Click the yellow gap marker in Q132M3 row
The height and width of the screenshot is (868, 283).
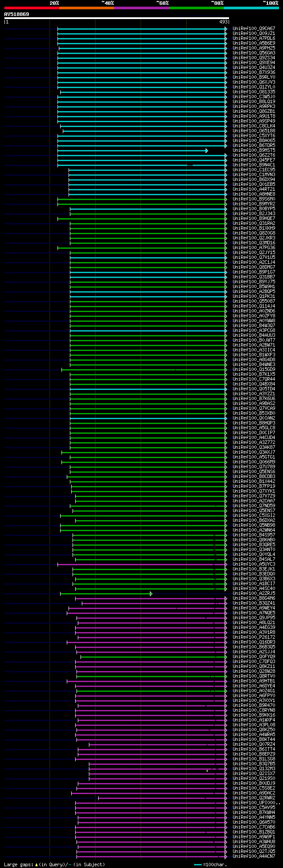[207, 771]
